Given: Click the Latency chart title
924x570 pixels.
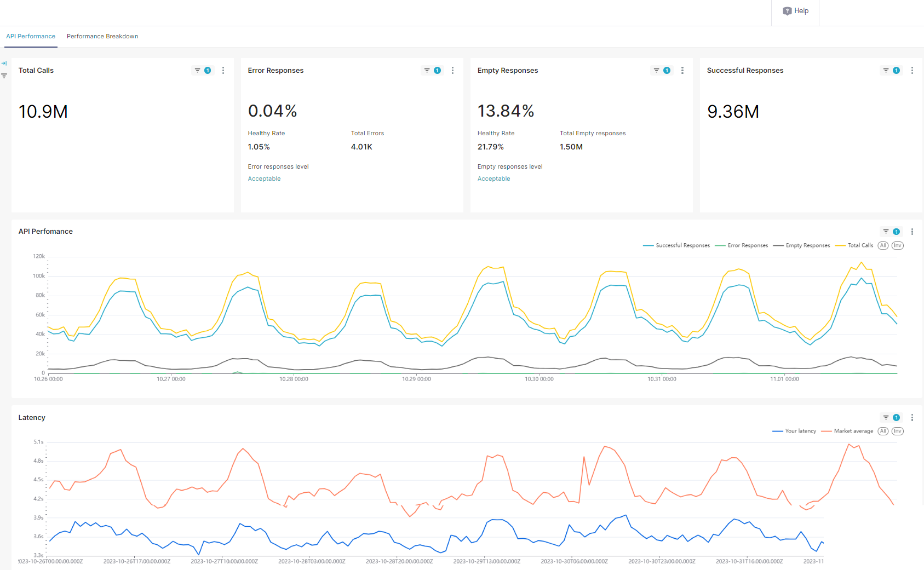Looking at the screenshot, I should pyautogui.click(x=32, y=418).
